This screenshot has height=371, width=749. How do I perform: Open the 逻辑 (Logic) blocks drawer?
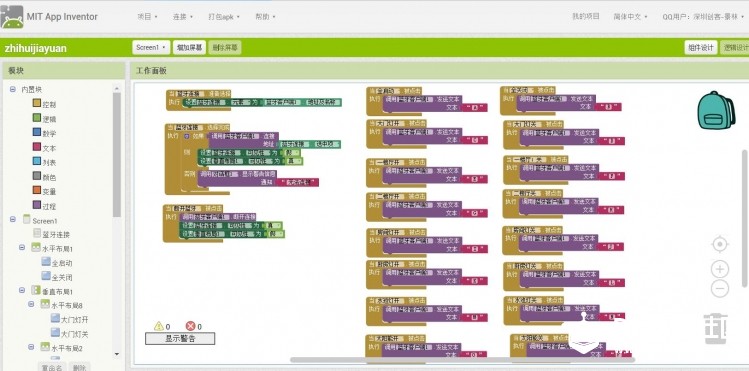tap(44, 118)
